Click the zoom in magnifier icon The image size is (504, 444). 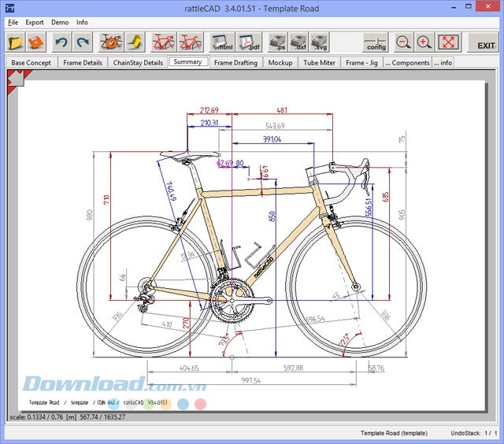tap(424, 42)
